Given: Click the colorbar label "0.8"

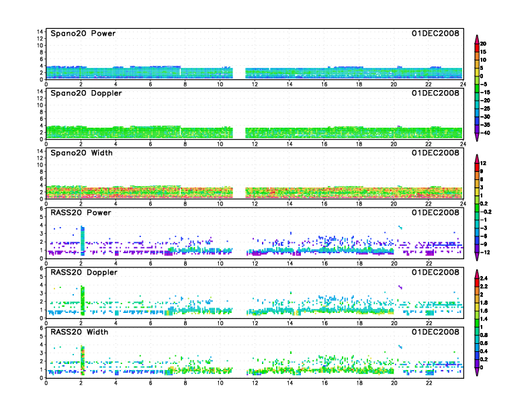Looking at the screenshot, I should [484, 335].
